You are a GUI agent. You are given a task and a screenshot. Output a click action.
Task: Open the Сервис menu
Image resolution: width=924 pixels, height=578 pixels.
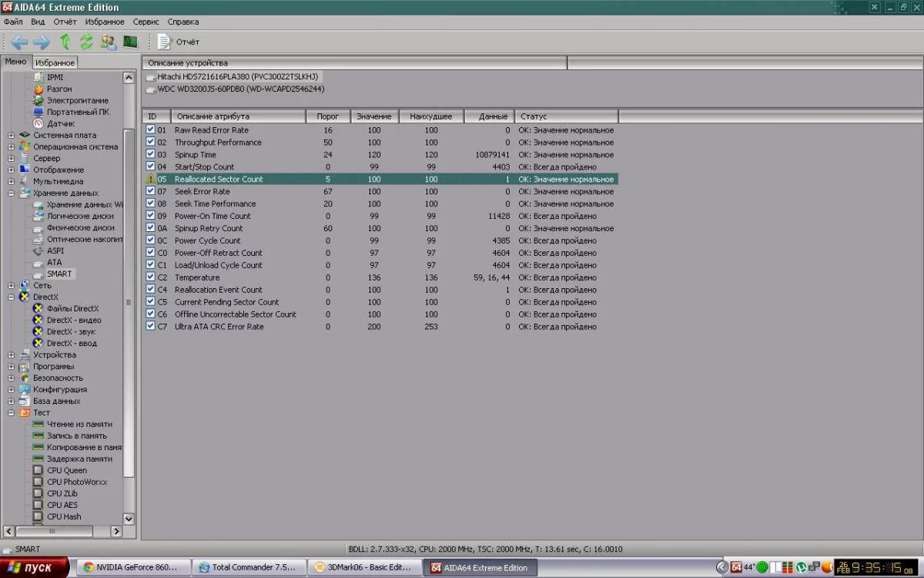[x=146, y=22]
